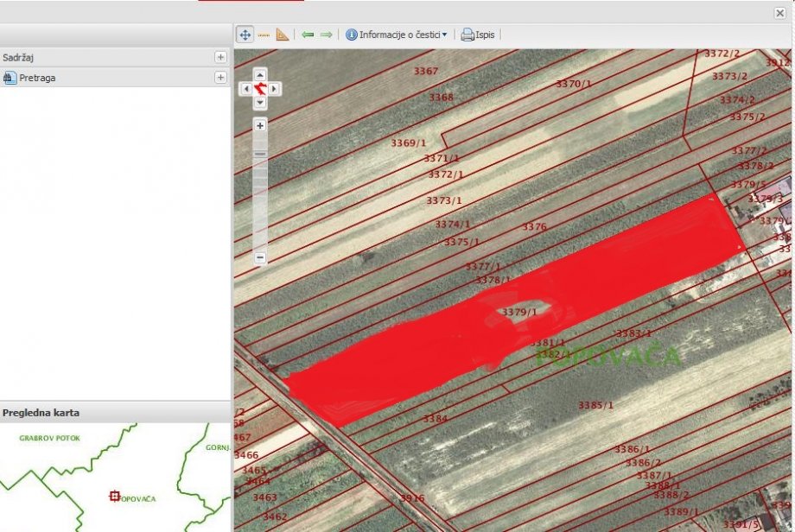Pan the map north with up arrow
Screen dimensions: 795x532
point(260,74)
